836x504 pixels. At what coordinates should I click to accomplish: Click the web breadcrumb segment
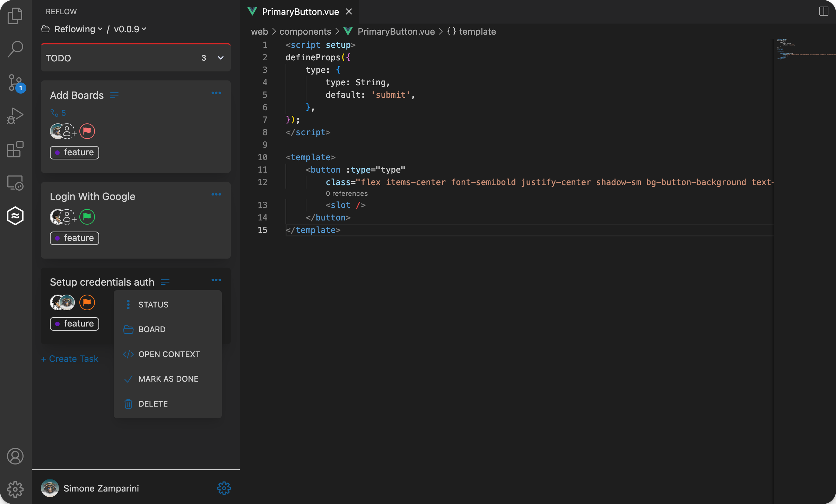tap(259, 32)
